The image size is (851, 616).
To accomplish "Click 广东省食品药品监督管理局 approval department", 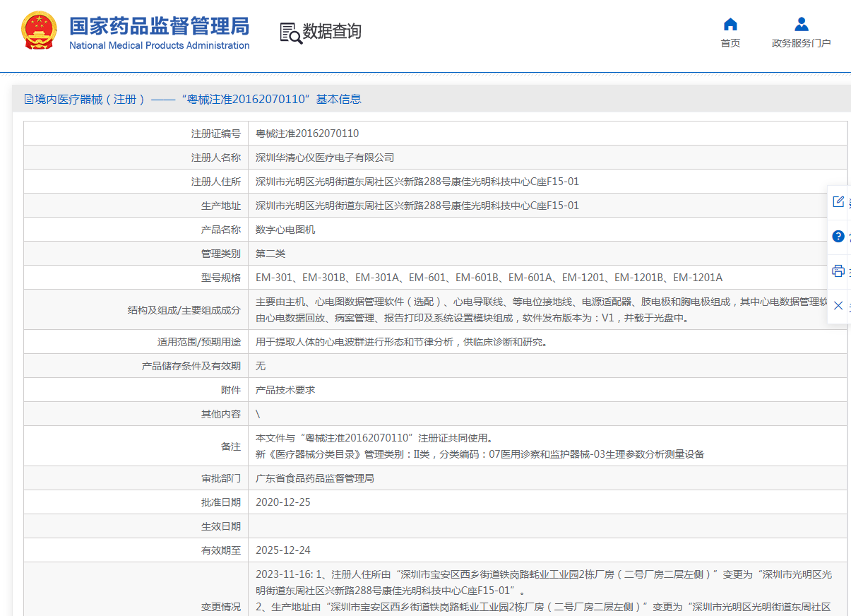I will click(315, 478).
